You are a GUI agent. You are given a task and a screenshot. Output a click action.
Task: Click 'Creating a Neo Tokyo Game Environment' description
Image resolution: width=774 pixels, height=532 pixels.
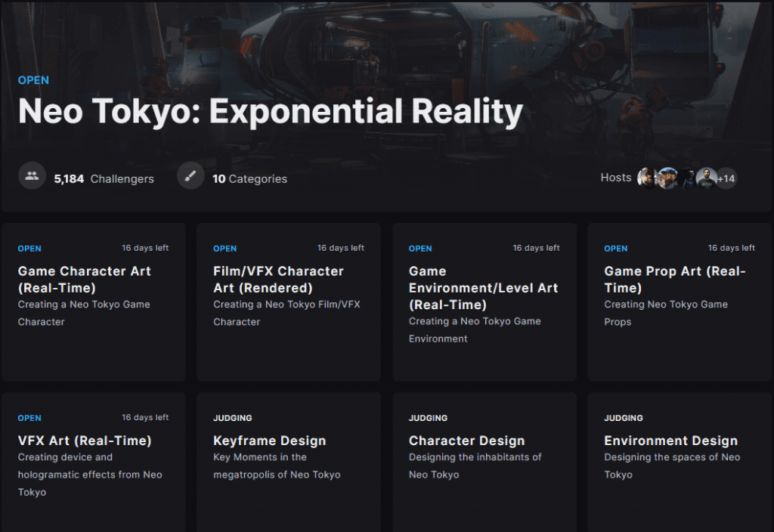(475, 329)
